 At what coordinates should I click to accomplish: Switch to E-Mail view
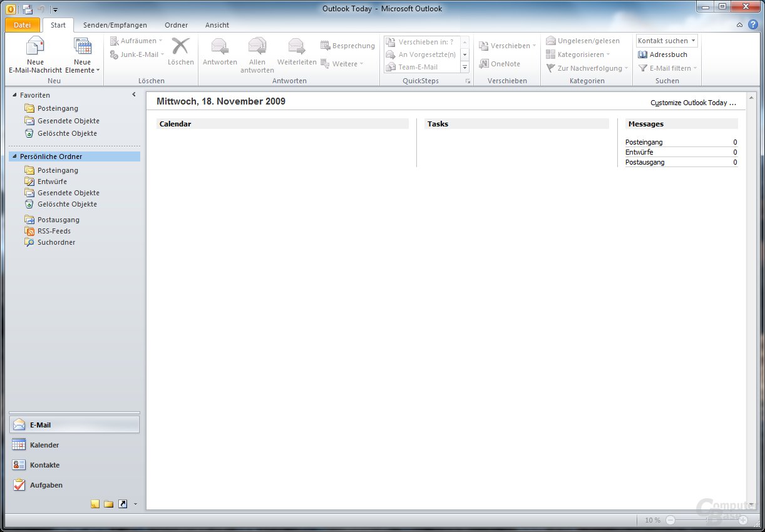(x=74, y=424)
